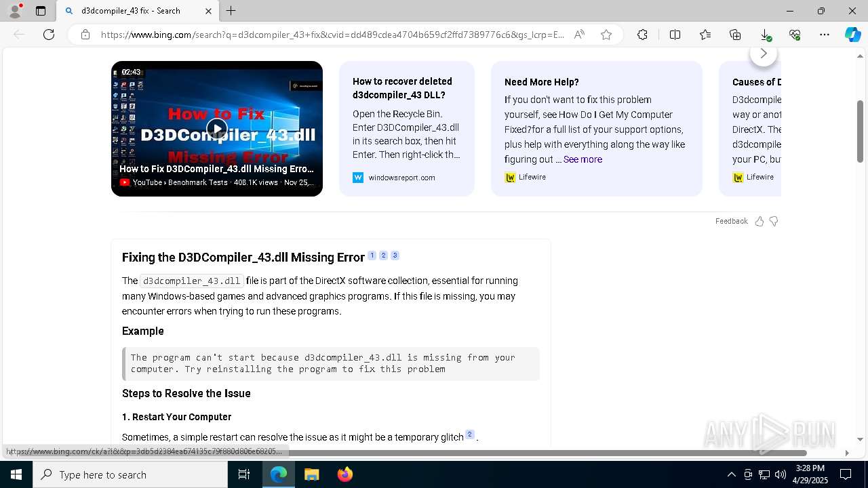868x488 pixels.
Task: Give thumbs up feedback
Action: point(759,221)
